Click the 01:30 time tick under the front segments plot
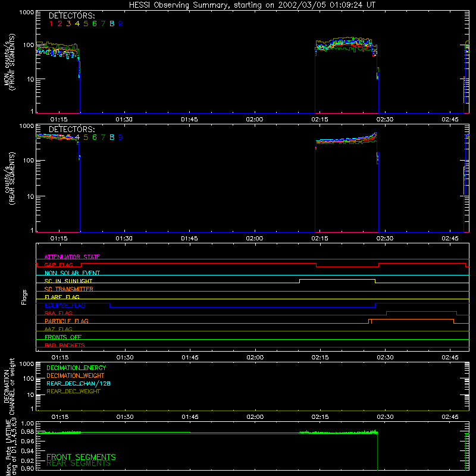The height and width of the screenshot is (476, 476). [124, 120]
